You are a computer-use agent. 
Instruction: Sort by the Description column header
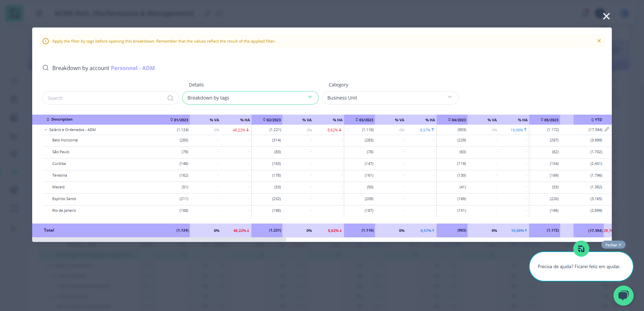(59, 120)
